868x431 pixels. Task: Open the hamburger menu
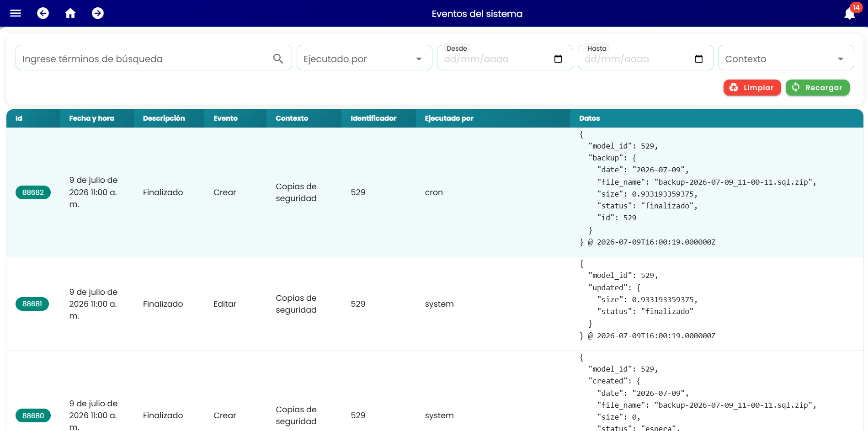pyautogui.click(x=16, y=13)
